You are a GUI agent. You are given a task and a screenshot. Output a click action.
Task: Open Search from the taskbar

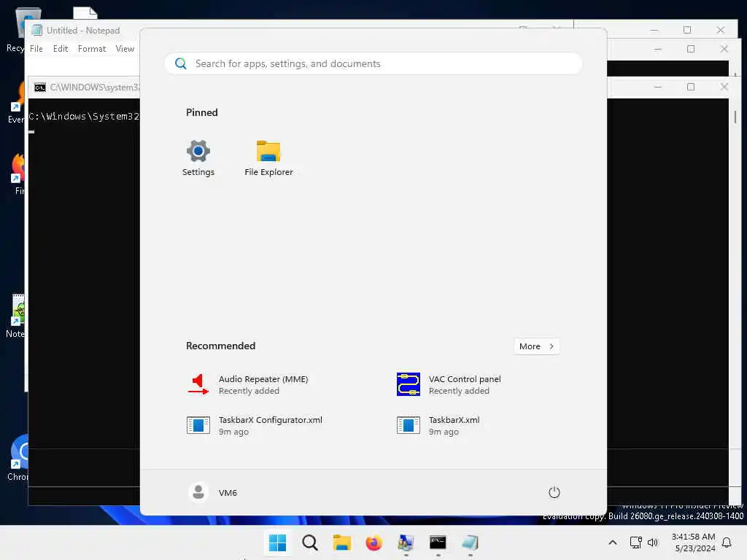click(x=309, y=542)
